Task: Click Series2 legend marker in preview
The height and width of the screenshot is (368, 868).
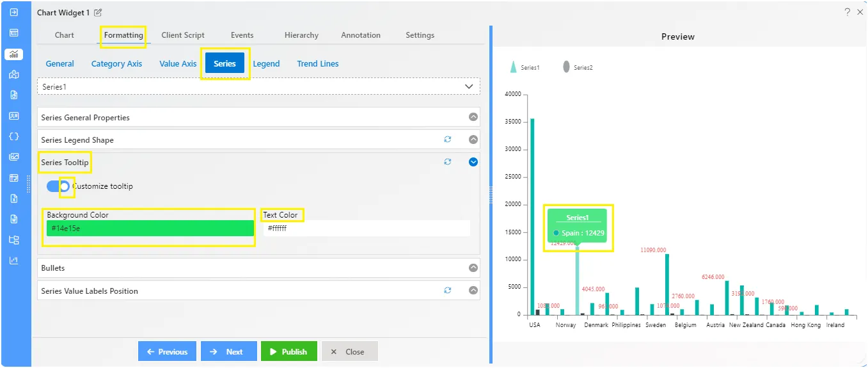Action: click(566, 67)
